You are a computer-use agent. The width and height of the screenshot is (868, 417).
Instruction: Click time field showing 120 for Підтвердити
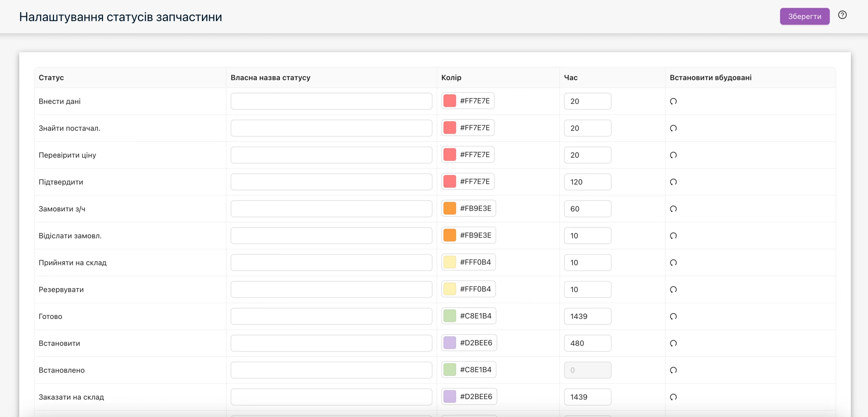588,182
